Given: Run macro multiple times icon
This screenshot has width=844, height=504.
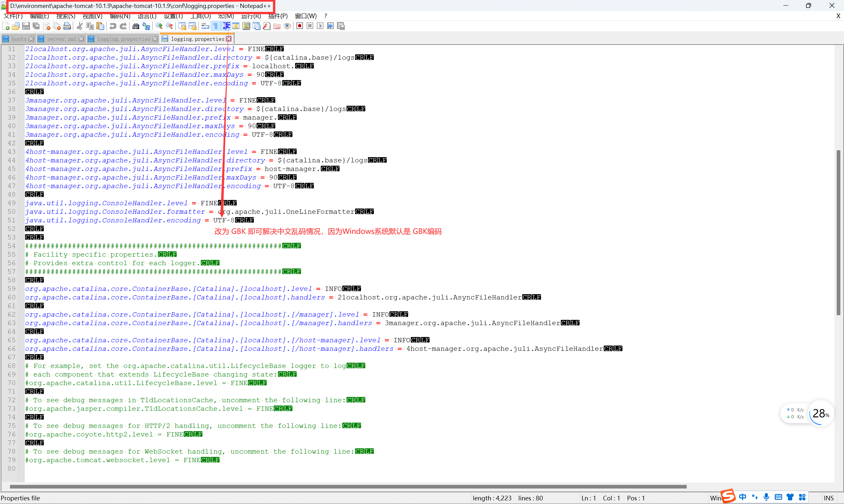Looking at the screenshot, I should coord(330,26).
